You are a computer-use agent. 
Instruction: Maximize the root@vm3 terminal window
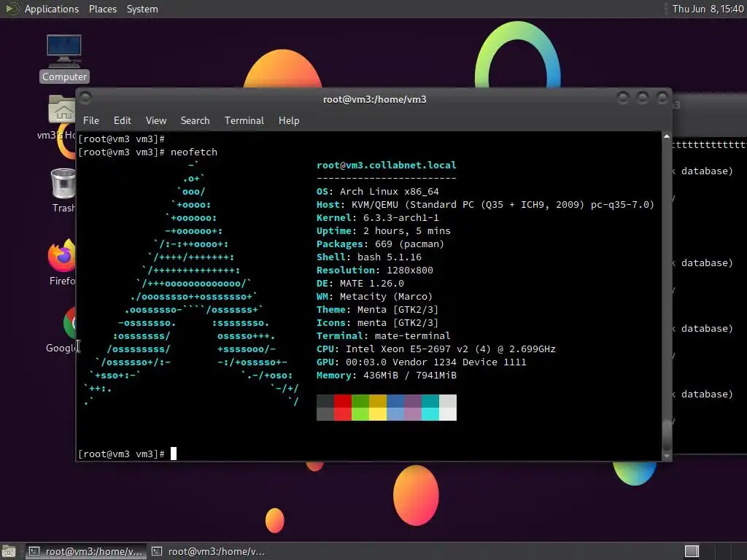coord(643,98)
